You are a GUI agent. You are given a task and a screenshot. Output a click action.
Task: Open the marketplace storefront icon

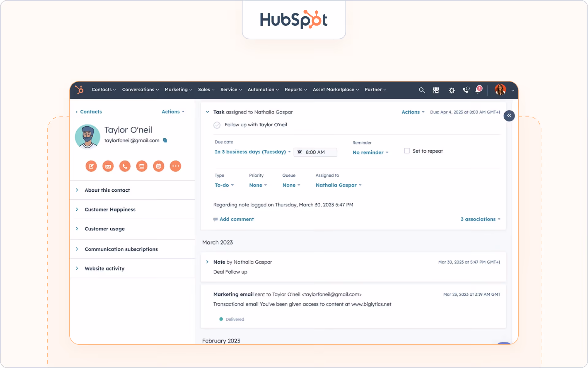436,90
